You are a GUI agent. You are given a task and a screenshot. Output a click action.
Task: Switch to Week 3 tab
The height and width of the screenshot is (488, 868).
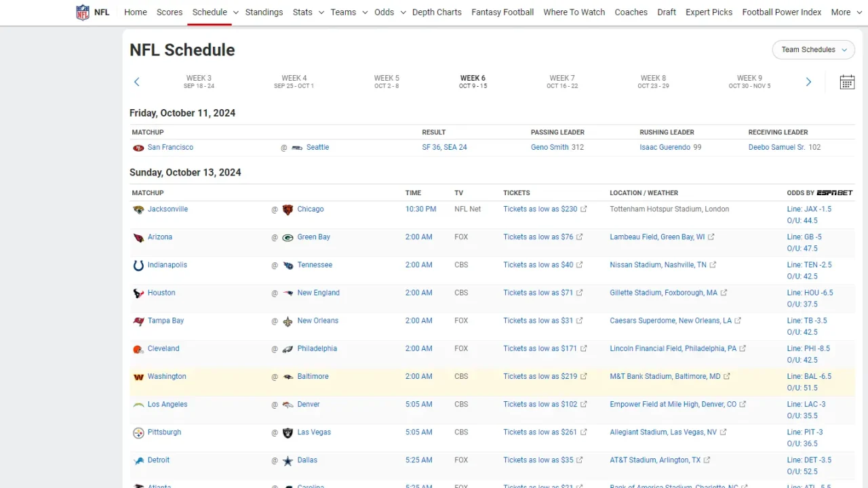[x=199, y=82]
